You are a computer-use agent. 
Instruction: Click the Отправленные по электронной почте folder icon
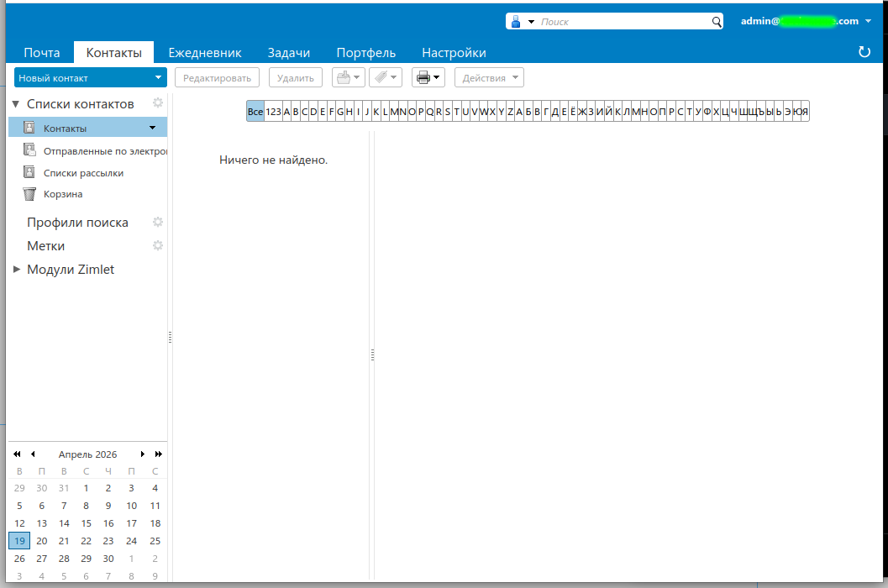pos(29,150)
